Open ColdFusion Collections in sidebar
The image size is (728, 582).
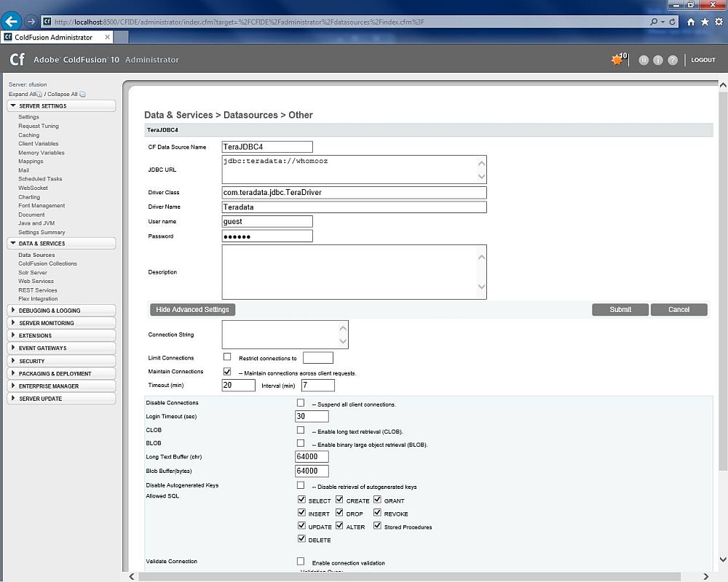coord(47,263)
